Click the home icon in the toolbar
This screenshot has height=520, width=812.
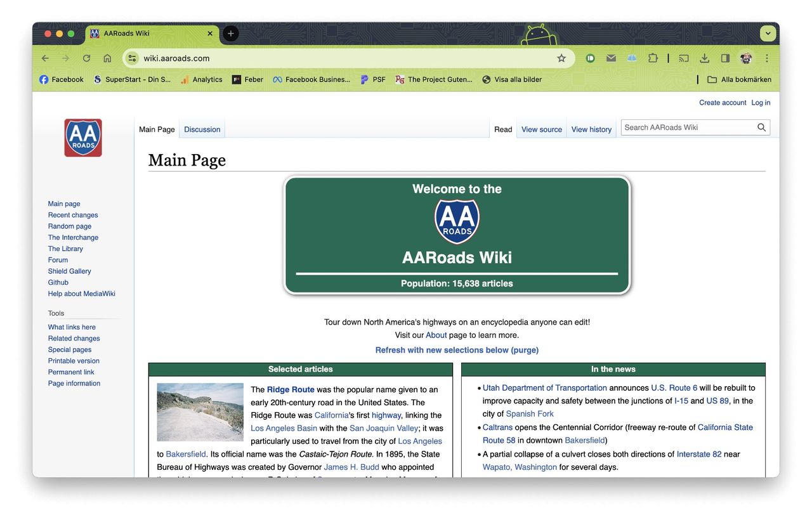(107, 58)
